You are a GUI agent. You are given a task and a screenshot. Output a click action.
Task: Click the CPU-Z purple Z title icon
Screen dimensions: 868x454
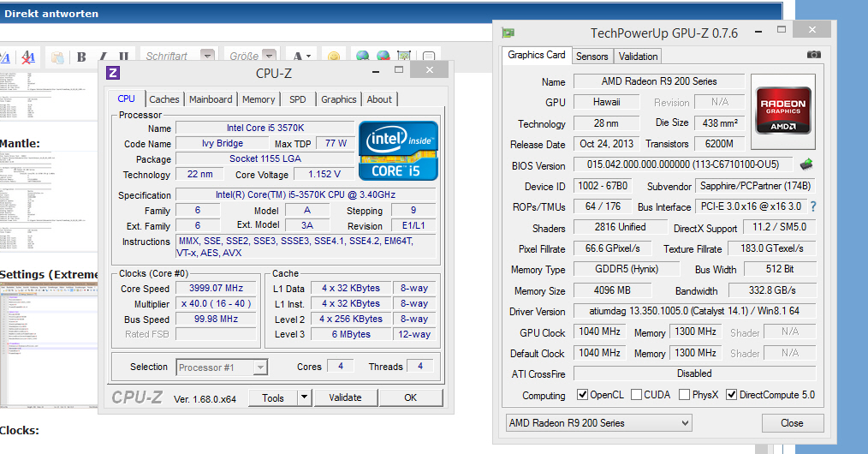pyautogui.click(x=113, y=73)
